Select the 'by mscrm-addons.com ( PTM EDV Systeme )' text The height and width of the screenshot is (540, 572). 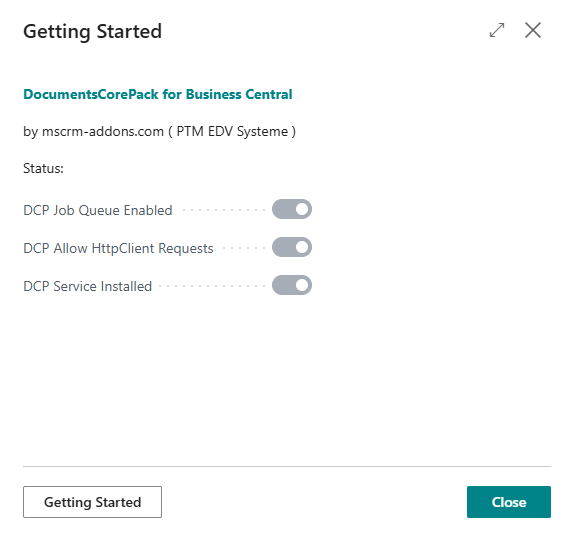tap(159, 131)
